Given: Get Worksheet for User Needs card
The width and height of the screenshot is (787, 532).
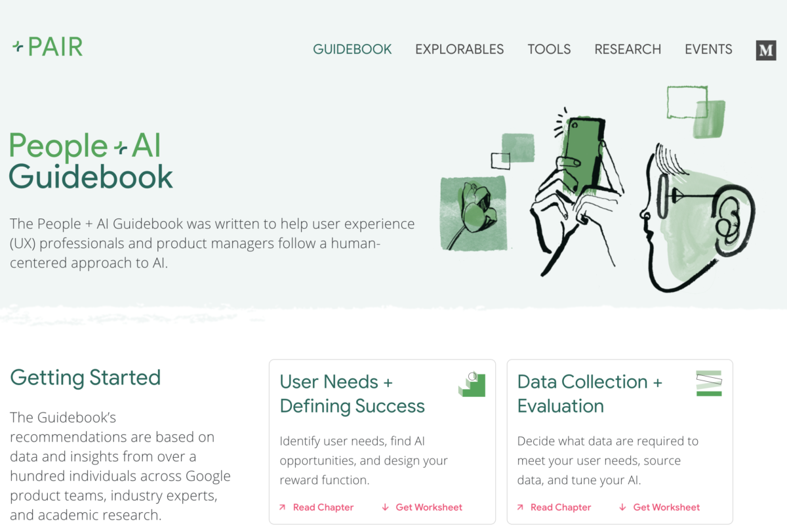Looking at the screenshot, I should pyautogui.click(x=422, y=507).
